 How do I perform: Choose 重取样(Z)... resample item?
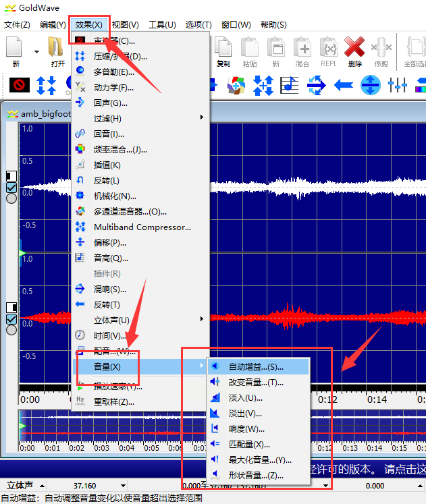[x=141, y=402]
